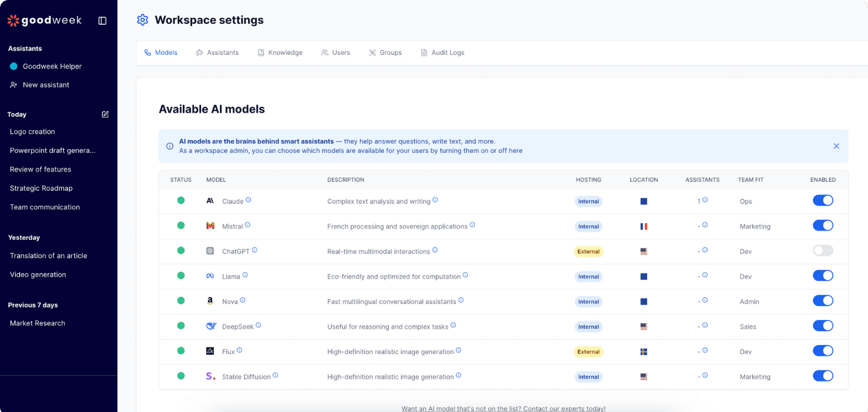Click the info icon beside Claude
This screenshot has width=868, height=412.
click(x=249, y=200)
